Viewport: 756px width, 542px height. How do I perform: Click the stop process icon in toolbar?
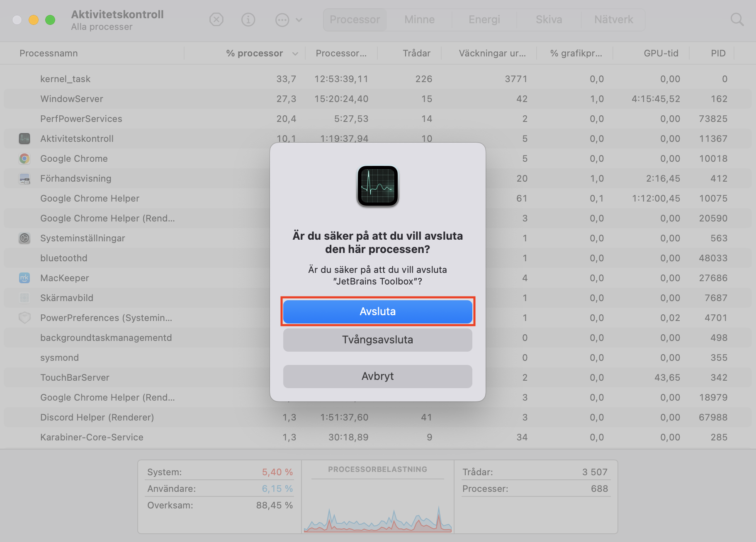[216, 19]
